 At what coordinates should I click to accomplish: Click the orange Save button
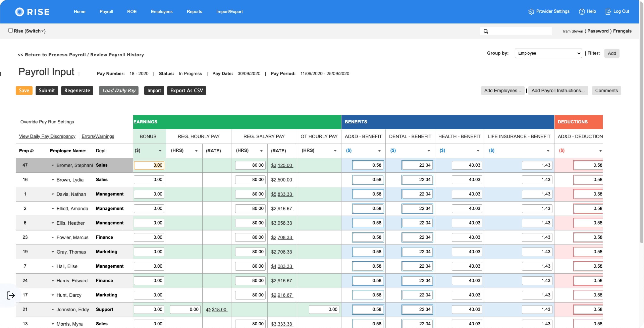click(x=24, y=91)
